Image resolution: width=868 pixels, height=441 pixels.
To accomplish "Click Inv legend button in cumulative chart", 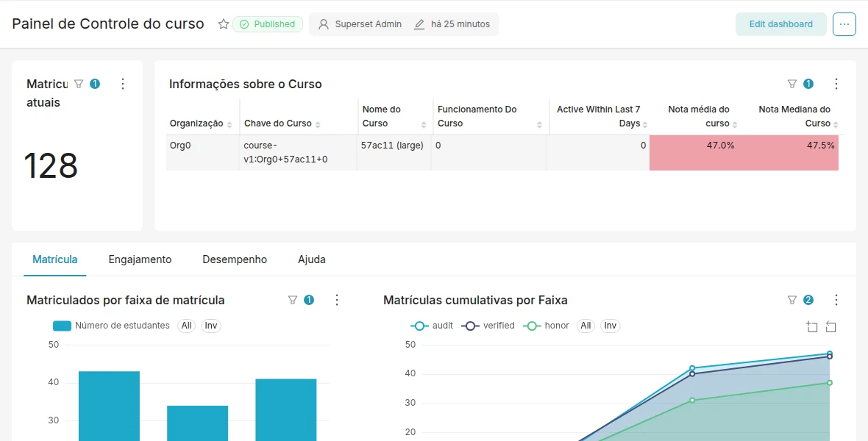I will [x=610, y=326].
